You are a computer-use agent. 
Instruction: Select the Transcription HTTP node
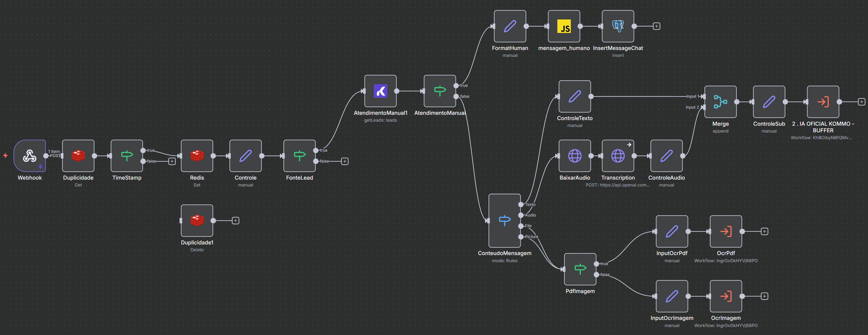click(x=618, y=156)
